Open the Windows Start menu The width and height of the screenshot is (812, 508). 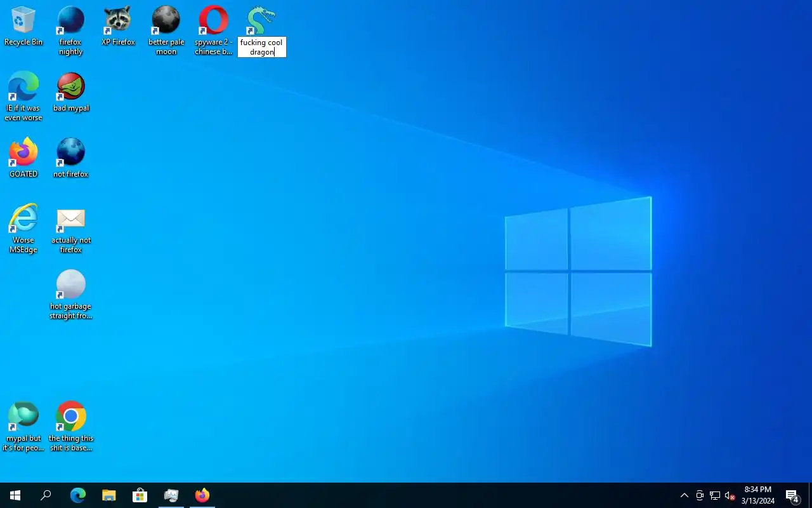coord(15,495)
